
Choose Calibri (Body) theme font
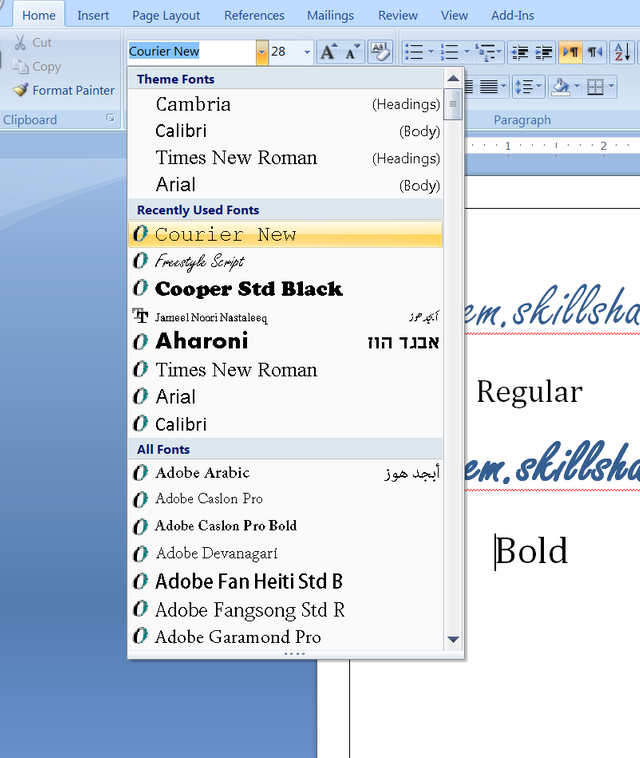tap(285, 131)
